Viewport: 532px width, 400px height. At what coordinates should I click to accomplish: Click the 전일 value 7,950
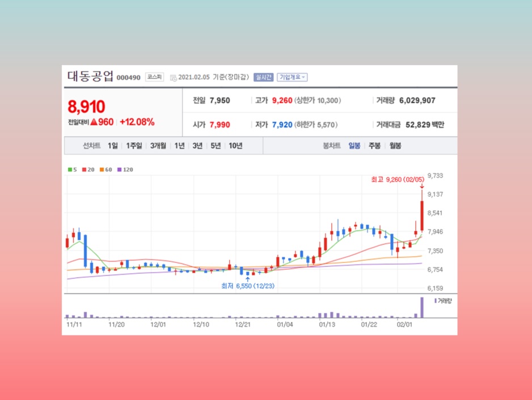[220, 100]
